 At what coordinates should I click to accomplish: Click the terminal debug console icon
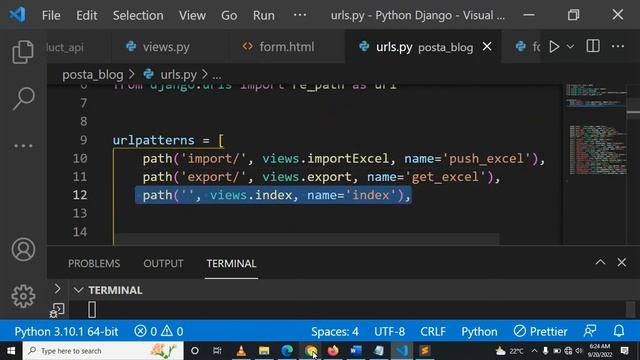tap(56, 311)
